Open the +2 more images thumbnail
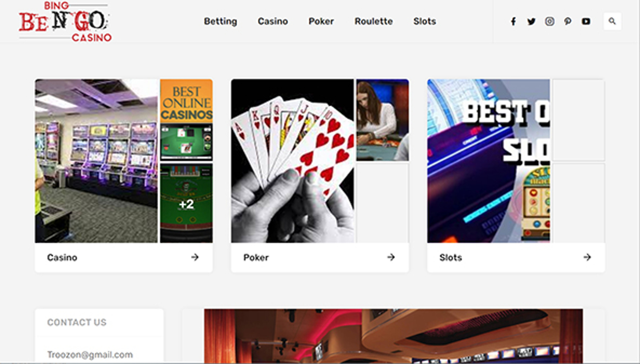The width and height of the screenshot is (640, 364). pos(186,203)
